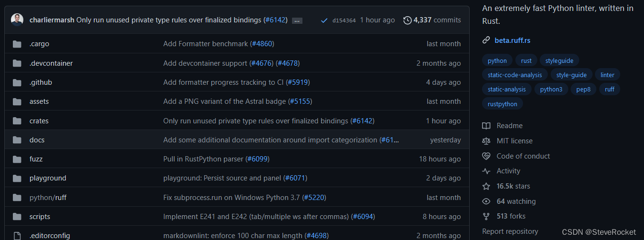Select the python topic tag

(x=497, y=60)
